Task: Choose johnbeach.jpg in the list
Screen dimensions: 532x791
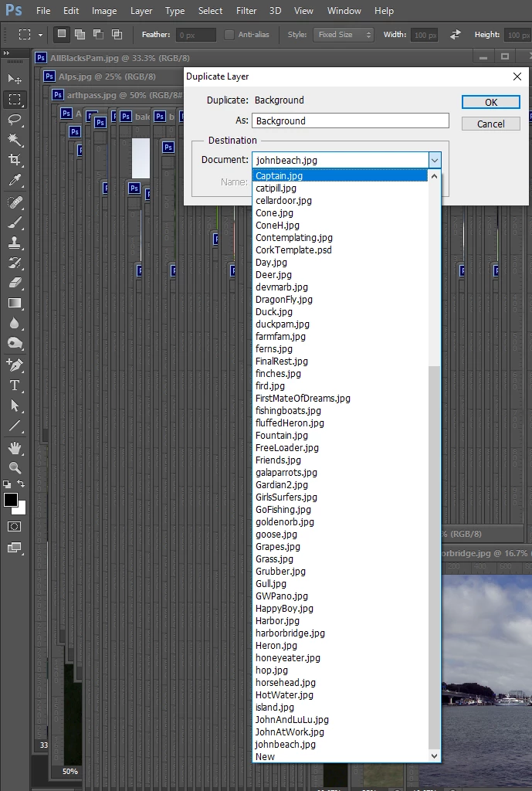Action: 340,744
